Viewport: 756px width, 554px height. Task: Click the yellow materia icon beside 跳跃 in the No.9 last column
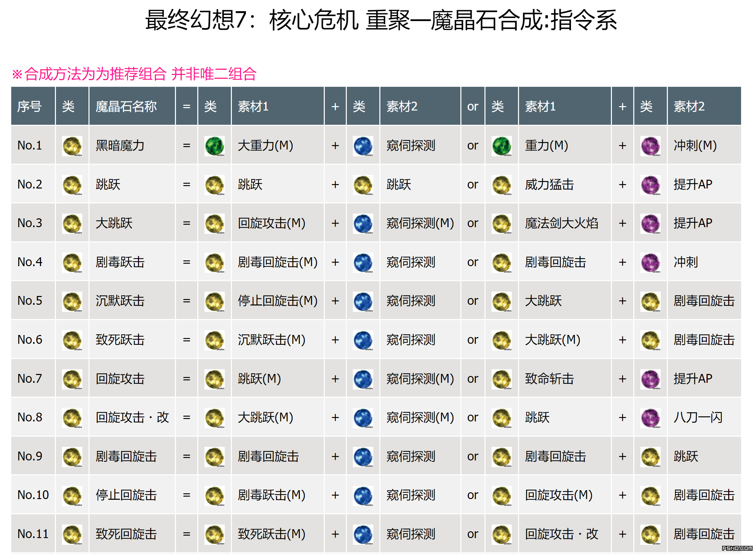[x=651, y=457]
